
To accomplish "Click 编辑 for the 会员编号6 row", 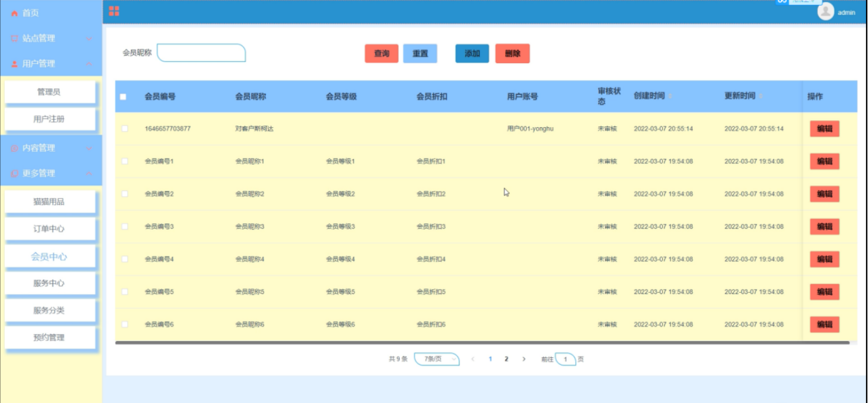I will pyautogui.click(x=825, y=324).
